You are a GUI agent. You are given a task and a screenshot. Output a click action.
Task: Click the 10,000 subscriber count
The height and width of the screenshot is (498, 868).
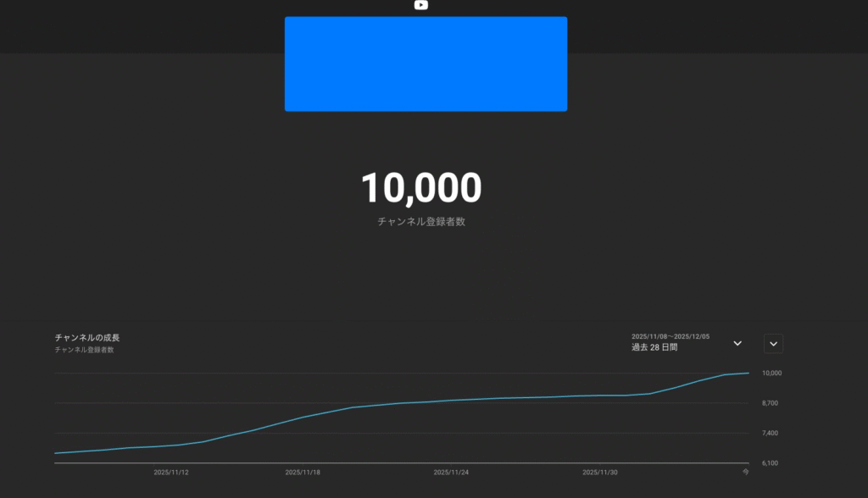click(420, 188)
